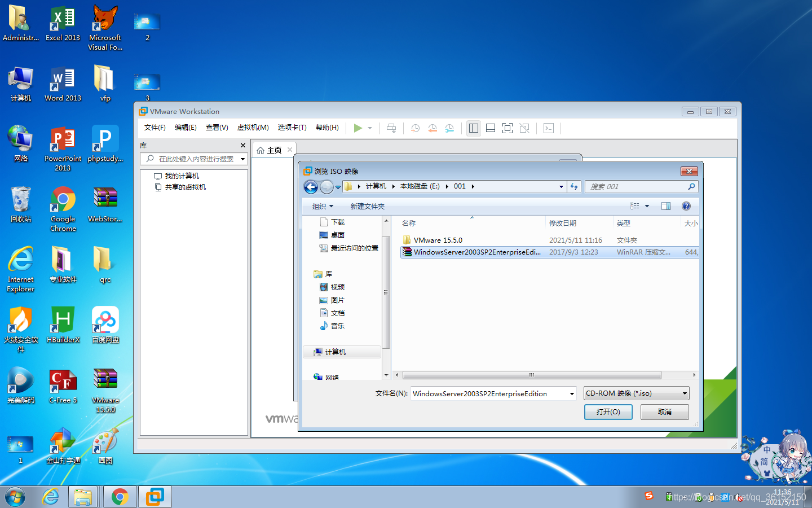812x508 pixels.
Task: Open the 文件(F) menu
Action: (x=155, y=128)
